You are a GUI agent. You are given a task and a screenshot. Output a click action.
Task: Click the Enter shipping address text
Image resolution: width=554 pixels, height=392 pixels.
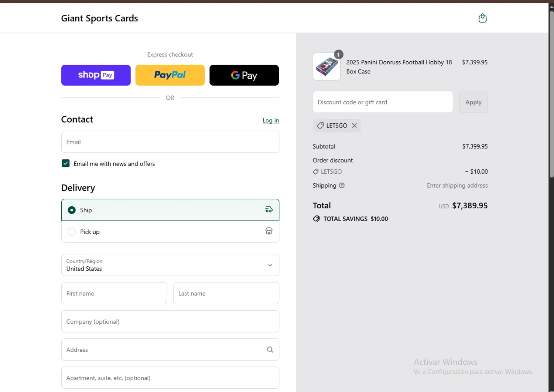click(x=457, y=185)
